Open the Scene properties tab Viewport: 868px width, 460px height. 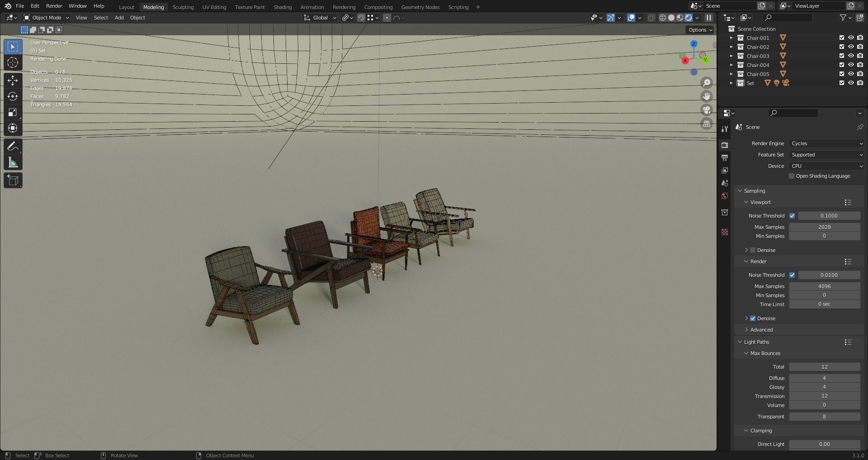pos(725,183)
